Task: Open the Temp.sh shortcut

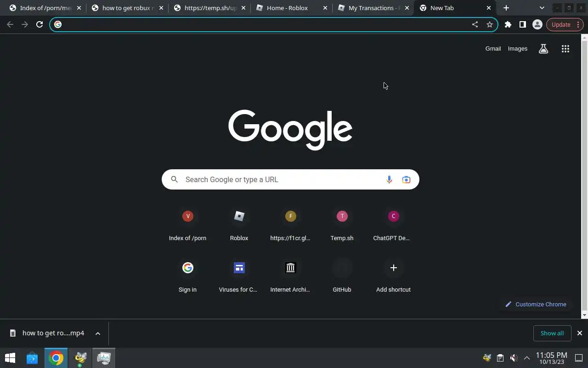Action: coord(342,224)
